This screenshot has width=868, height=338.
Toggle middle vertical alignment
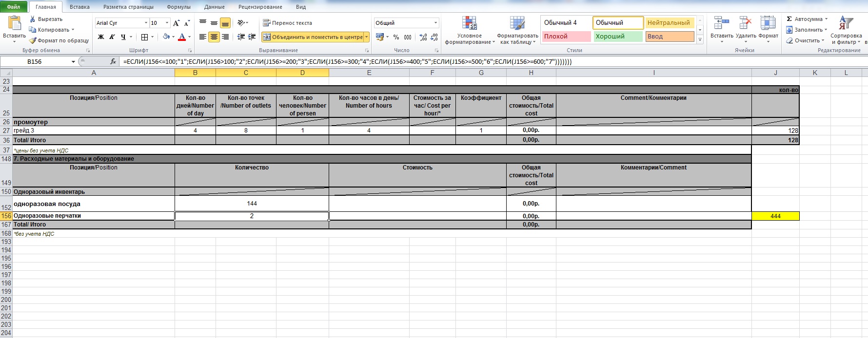[214, 23]
